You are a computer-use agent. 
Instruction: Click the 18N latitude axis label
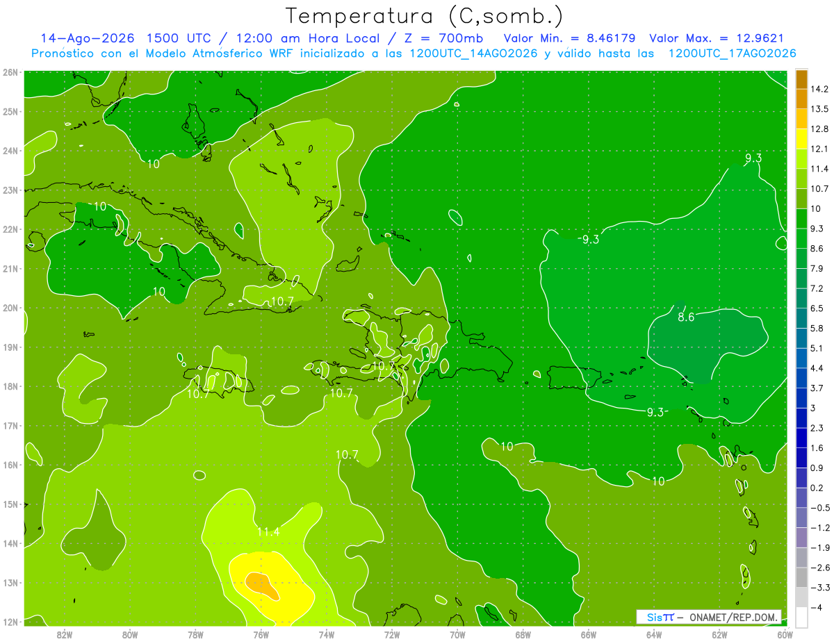click(10, 386)
